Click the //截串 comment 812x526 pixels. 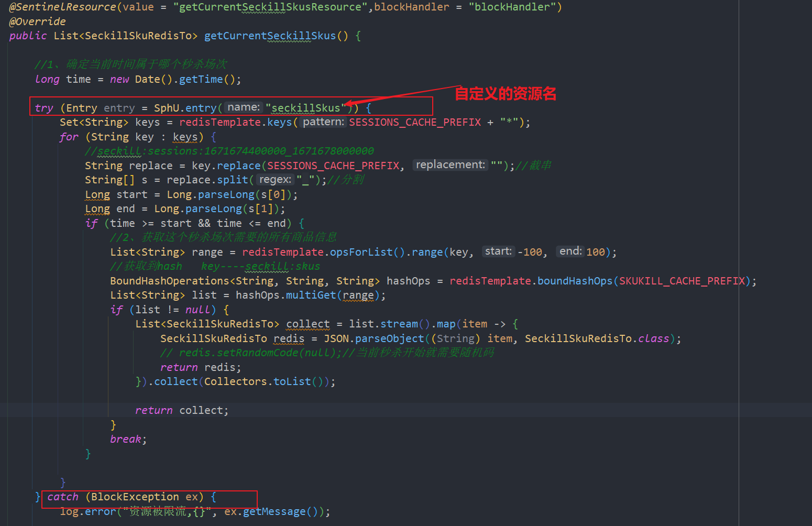click(x=533, y=166)
